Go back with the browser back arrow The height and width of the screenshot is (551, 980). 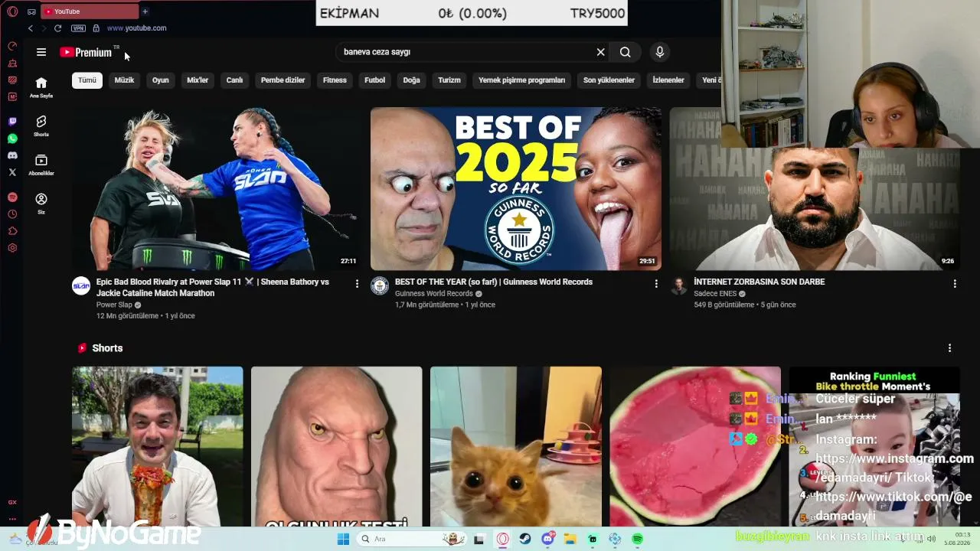31,28
